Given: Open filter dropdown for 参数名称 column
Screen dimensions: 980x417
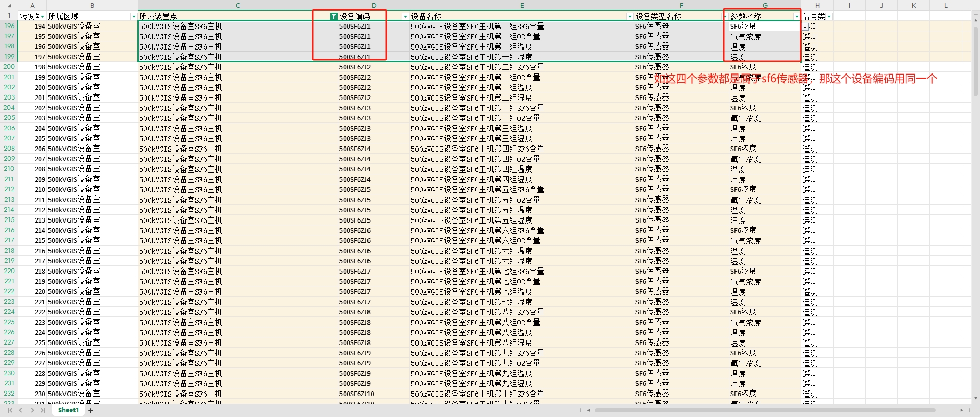Looking at the screenshot, I should tap(796, 17).
